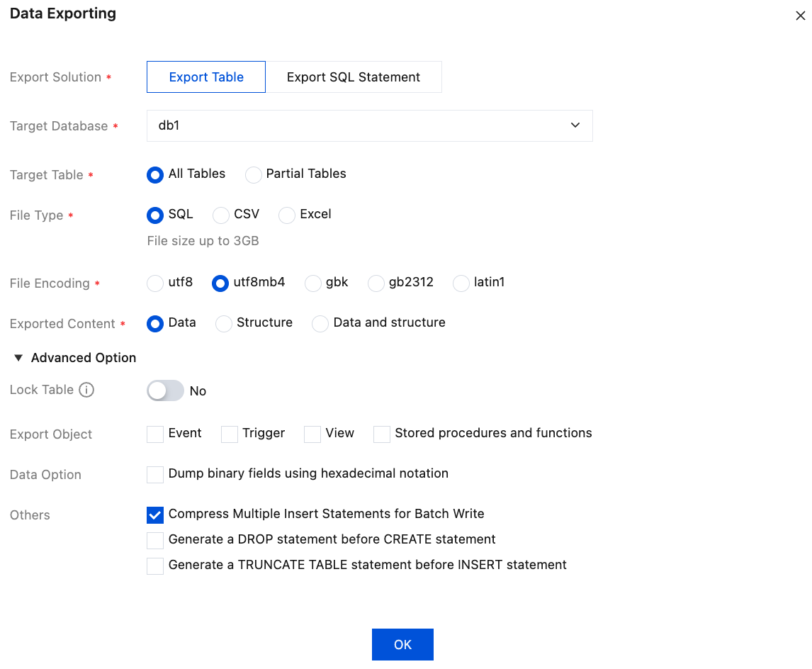Screen dimensions: 812x669
Task: Close the Data Exporting dialog
Action: [800, 16]
